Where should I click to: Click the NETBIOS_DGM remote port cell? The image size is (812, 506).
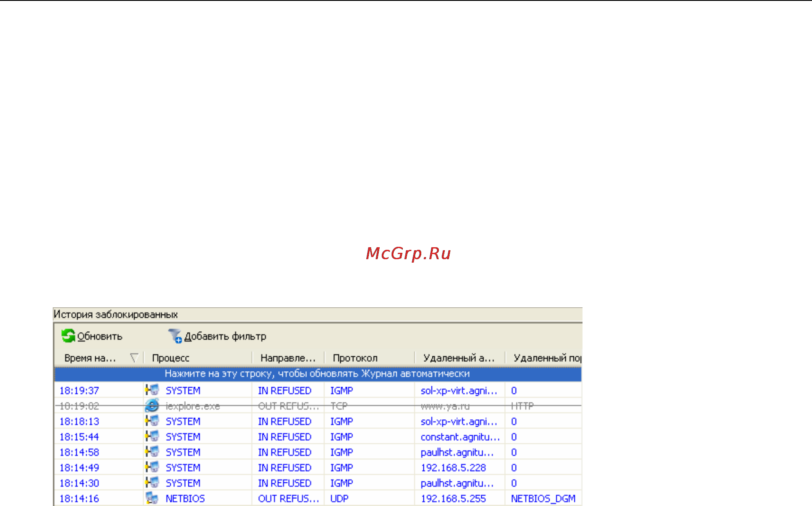pyautogui.click(x=543, y=499)
